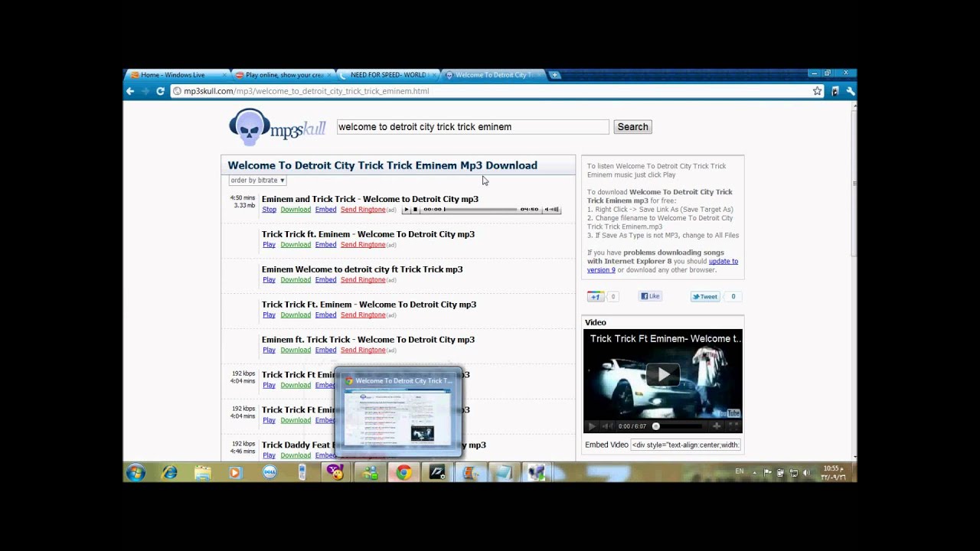
Task: Click the YouTube video progress bar
Action: pos(678,426)
